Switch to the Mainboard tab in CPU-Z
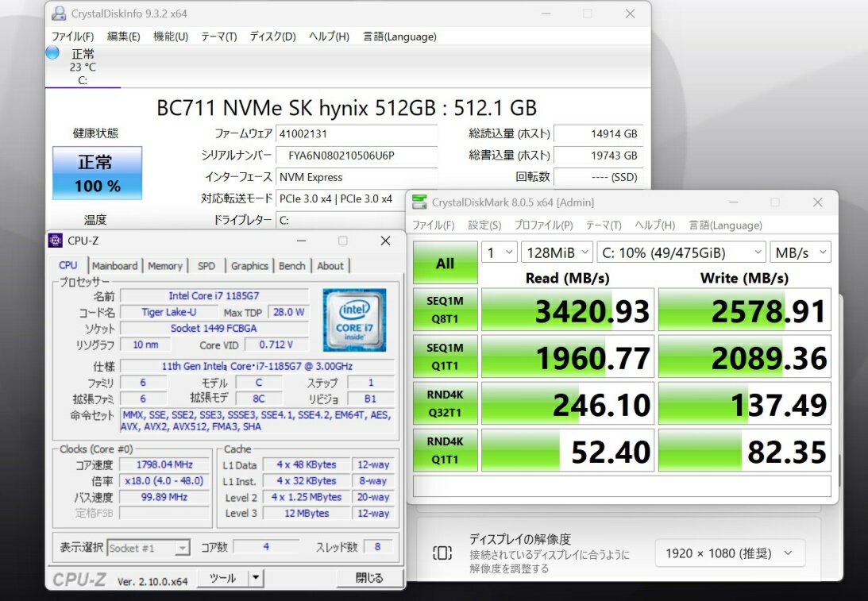868x601 pixels. pyautogui.click(x=114, y=266)
